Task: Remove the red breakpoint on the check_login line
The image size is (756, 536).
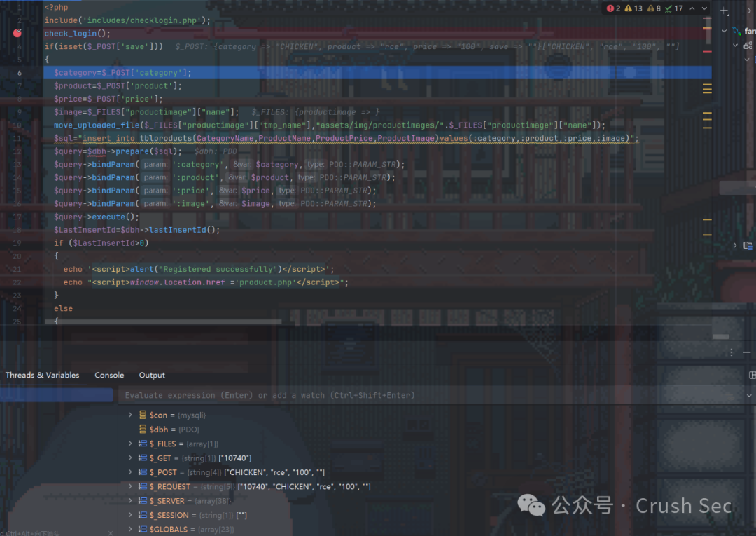Action: (17, 33)
